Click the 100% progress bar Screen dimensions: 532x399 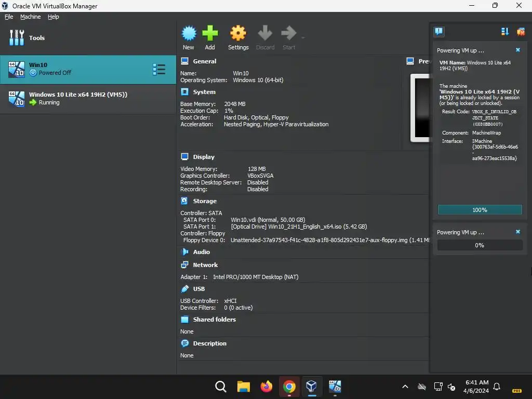(480, 210)
